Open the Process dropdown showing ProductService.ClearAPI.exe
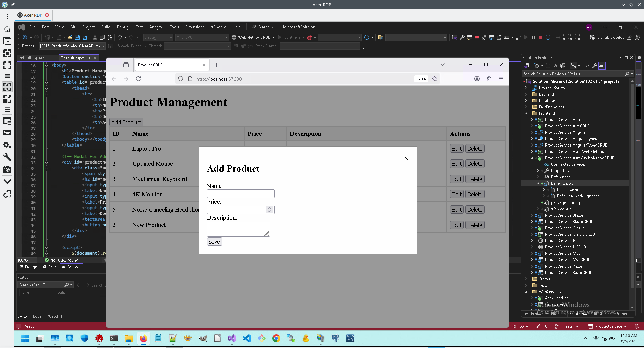Image resolution: width=644 pixels, height=348 pixels. [72, 46]
